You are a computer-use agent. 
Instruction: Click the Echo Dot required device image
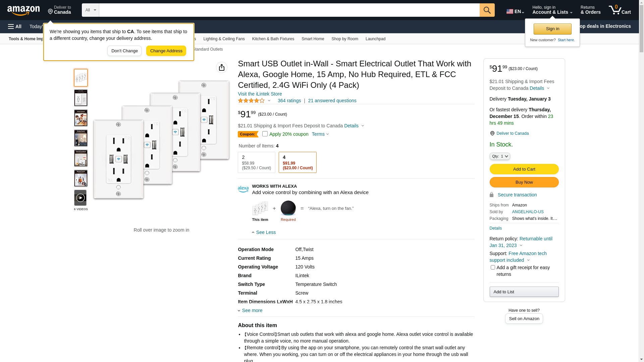click(x=288, y=208)
